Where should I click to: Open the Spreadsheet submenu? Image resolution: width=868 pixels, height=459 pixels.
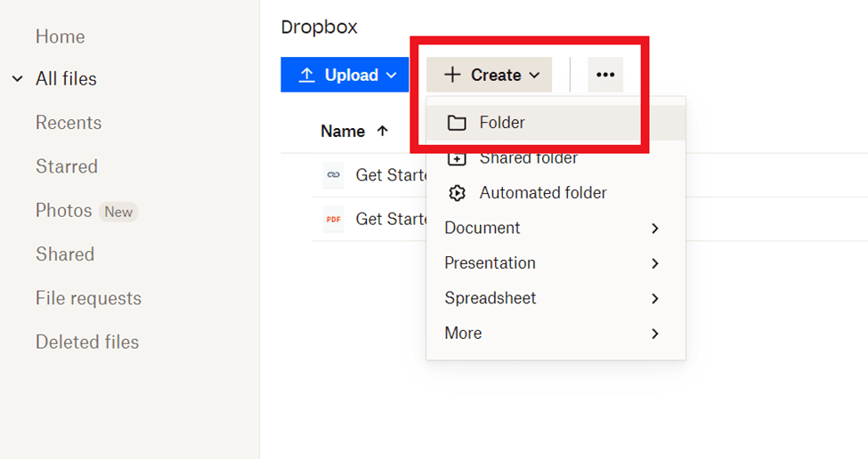pyautogui.click(x=556, y=298)
